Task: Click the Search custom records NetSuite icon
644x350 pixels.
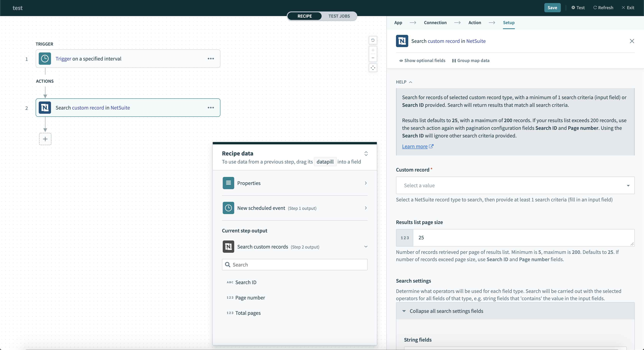Action: [x=228, y=247]
